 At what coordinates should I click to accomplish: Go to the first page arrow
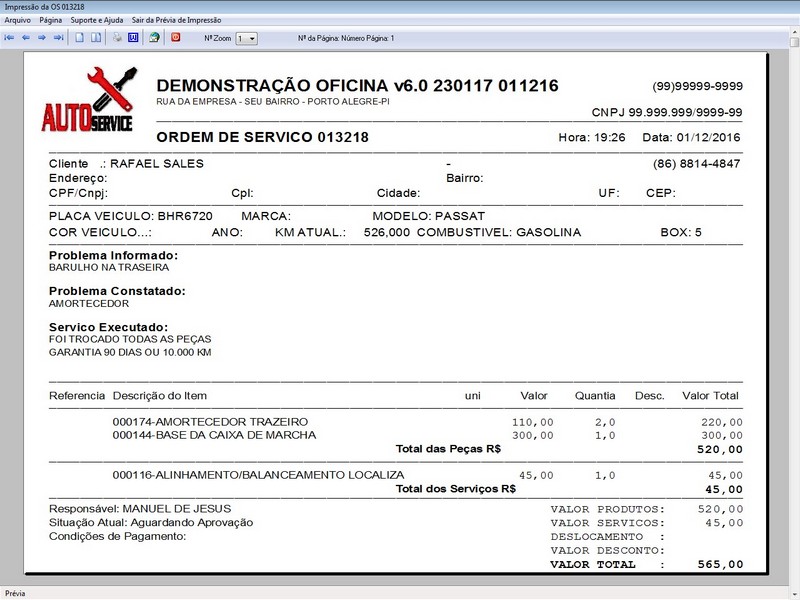click(x=9, y=38)
